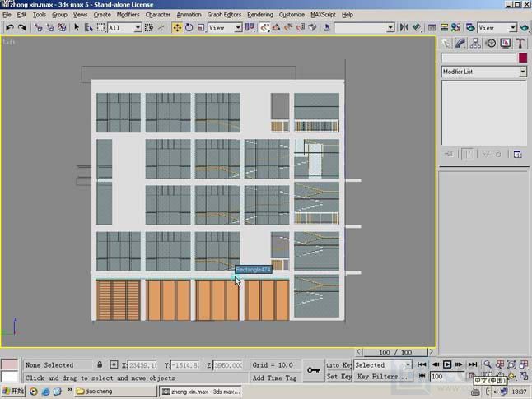Expand the Named Selection Sets dropdown

point(390,27)
